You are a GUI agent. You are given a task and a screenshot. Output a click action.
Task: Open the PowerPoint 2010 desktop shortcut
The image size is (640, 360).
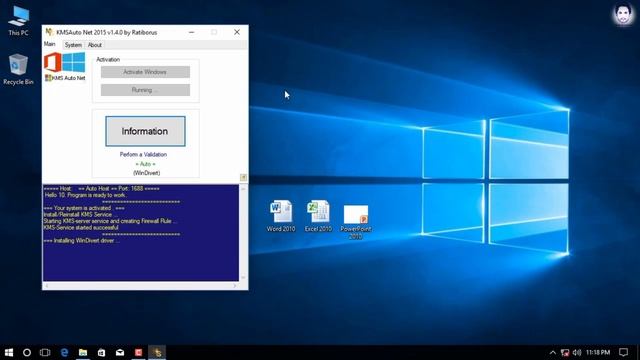click(x=356, y=222)
